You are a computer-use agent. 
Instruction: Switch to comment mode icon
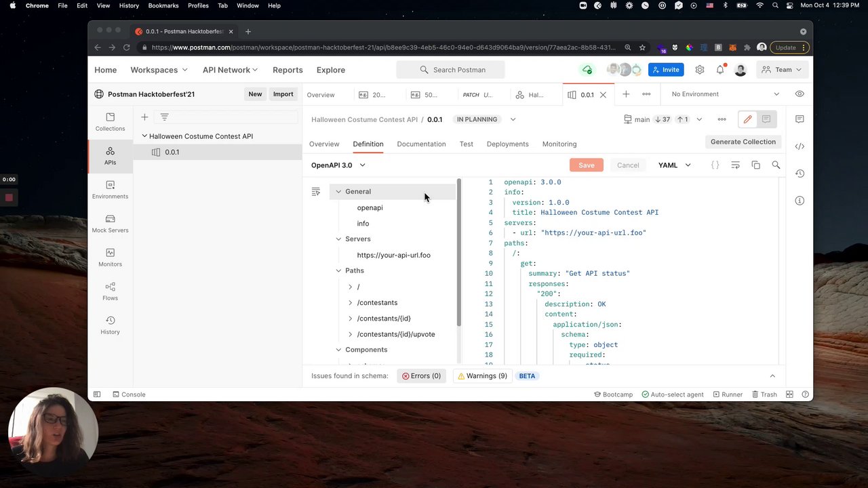(766, 119)
